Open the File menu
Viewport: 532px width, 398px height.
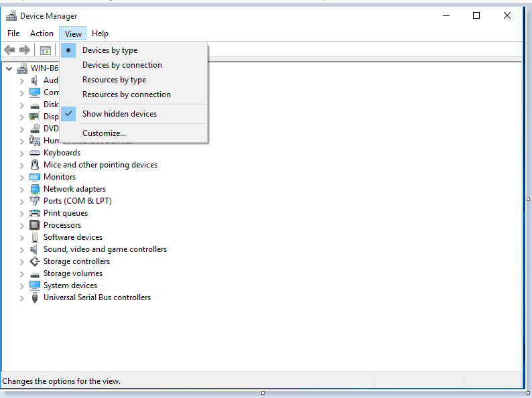pos(13,34)
